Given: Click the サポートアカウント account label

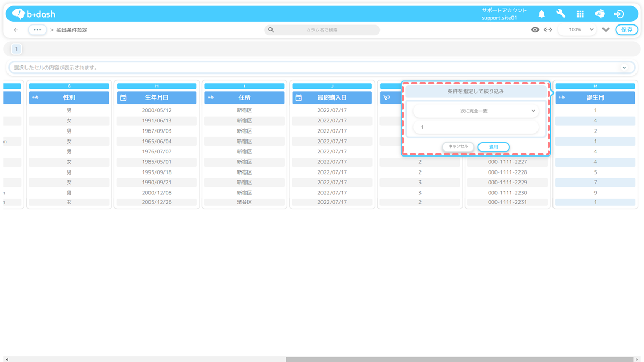Looking at the screenshot, I should [504, 10].
